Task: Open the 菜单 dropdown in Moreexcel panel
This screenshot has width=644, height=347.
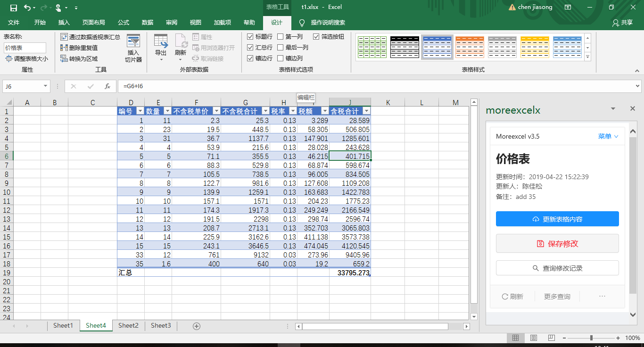Action: (x=608, y=136)
